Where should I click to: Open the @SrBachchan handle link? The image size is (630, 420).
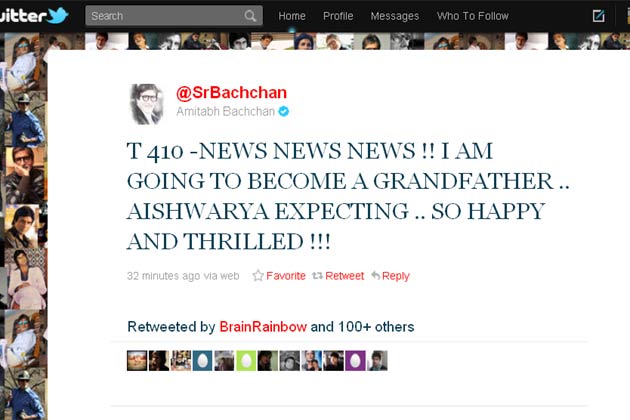pyautogui.click(x=231, y=93)
